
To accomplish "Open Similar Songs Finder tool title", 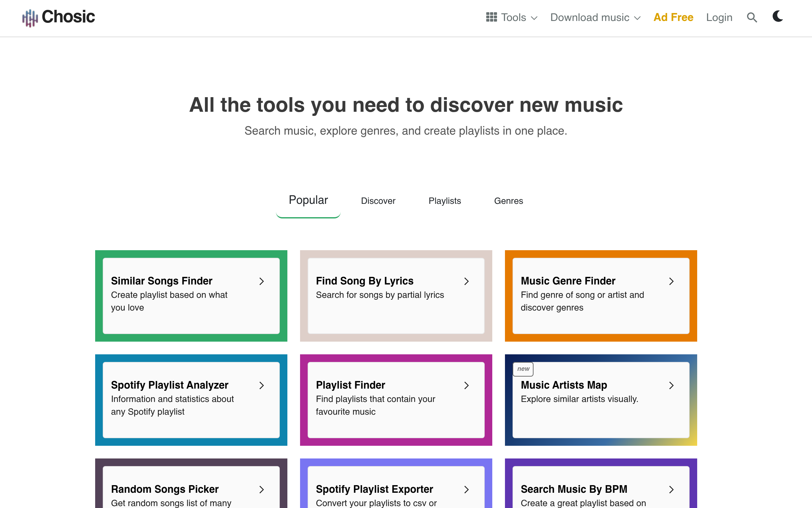I will 162,281.
